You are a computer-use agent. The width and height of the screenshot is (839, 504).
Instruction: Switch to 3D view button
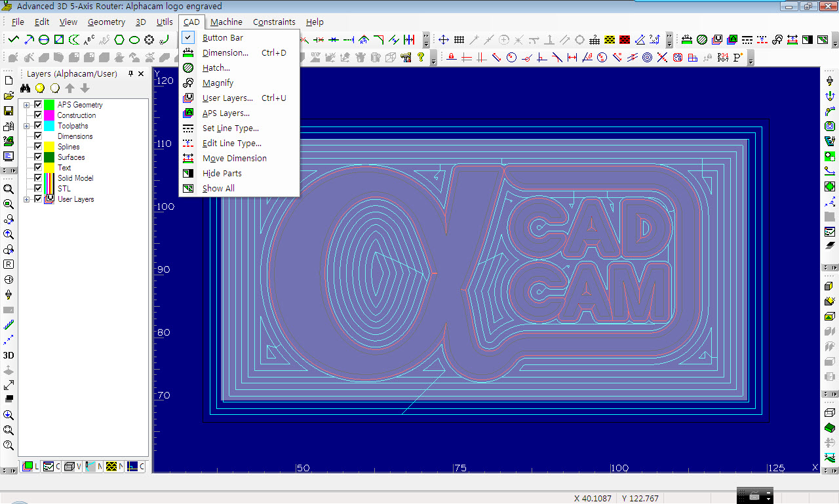[9, 355]
